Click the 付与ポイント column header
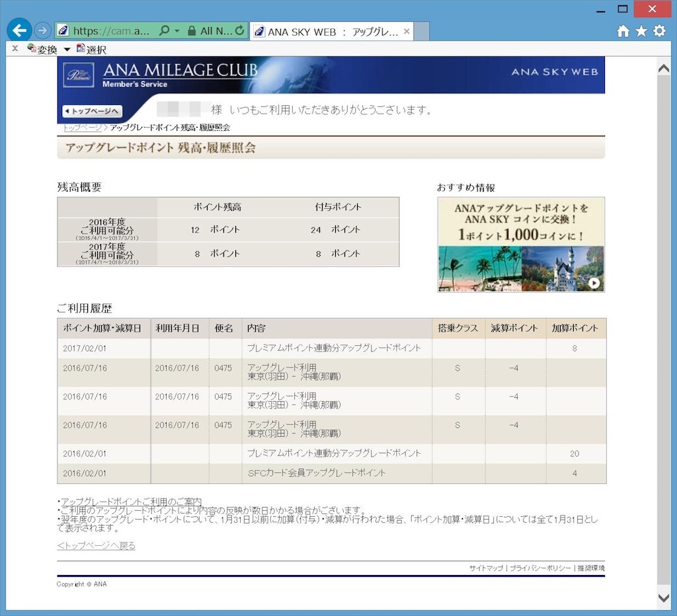 338,207
